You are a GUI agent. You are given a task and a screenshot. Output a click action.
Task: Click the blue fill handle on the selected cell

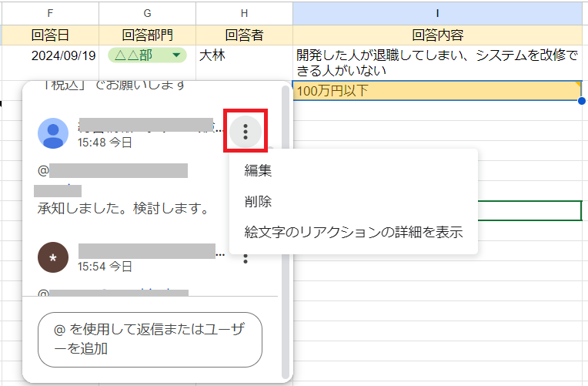pos(581,101)
